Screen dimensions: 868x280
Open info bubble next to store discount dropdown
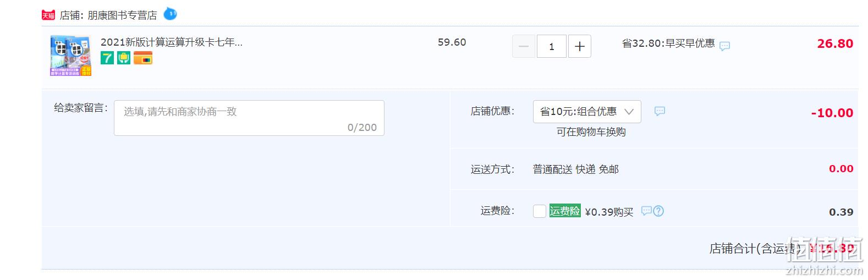pyautogui.click(x=660, y=111)
